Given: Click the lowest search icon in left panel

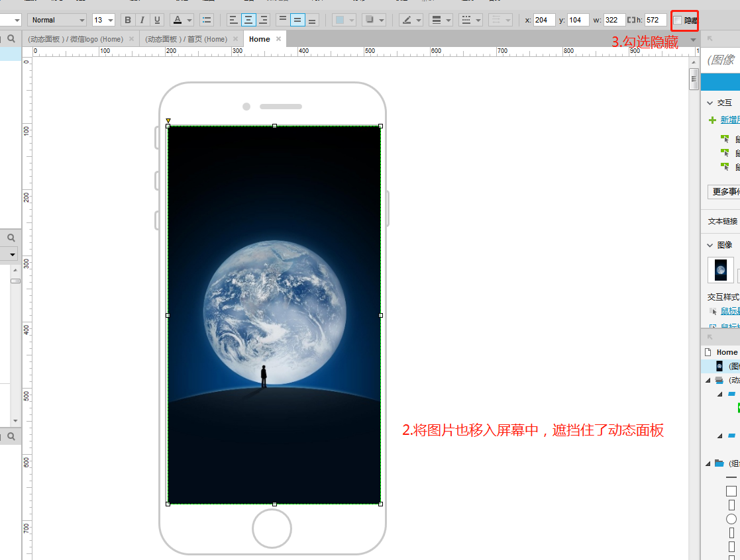Looking at the screenshot, I should 11,436.
